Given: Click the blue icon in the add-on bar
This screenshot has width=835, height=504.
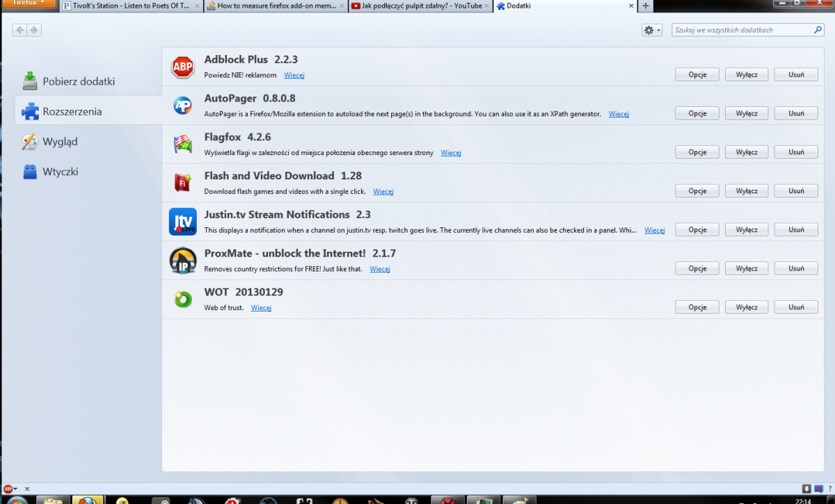Looking at the screenshot, I should click(x=819, y=489).
